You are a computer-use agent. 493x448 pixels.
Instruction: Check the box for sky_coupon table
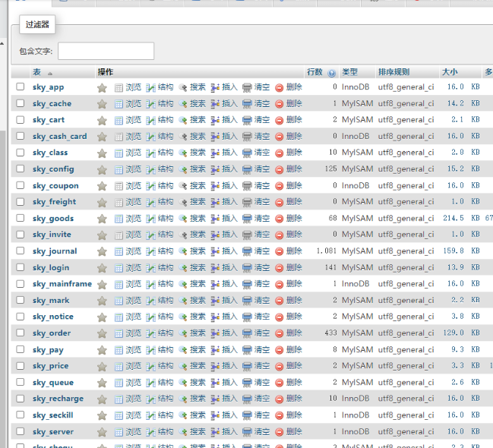click(21, 185)
